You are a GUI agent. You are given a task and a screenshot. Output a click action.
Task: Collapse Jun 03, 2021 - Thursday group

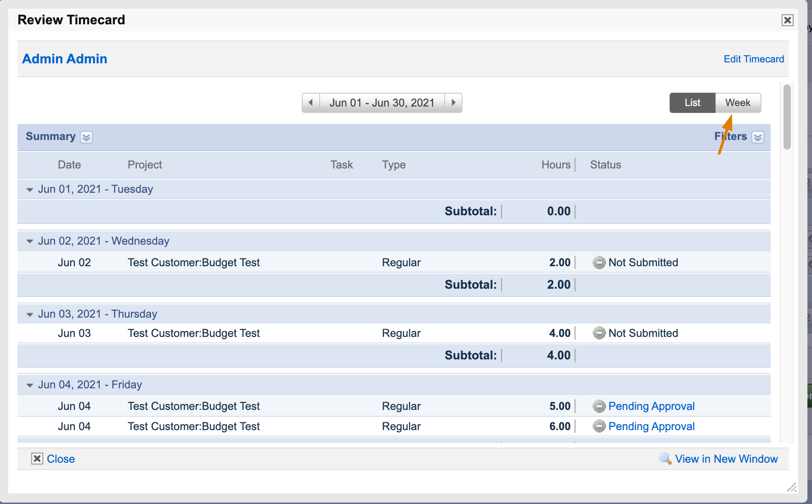coord(30,314)
